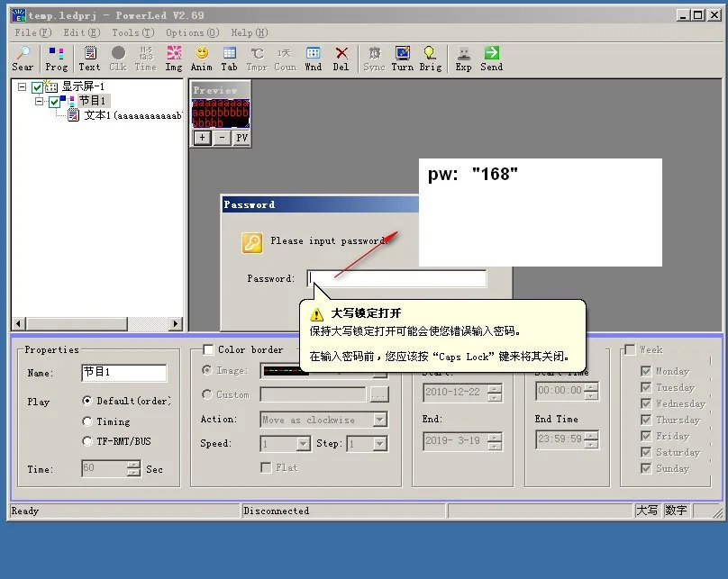The image size is (728, 579).
Task: Insert a Text item from toolbar
Action: (89, 59)
